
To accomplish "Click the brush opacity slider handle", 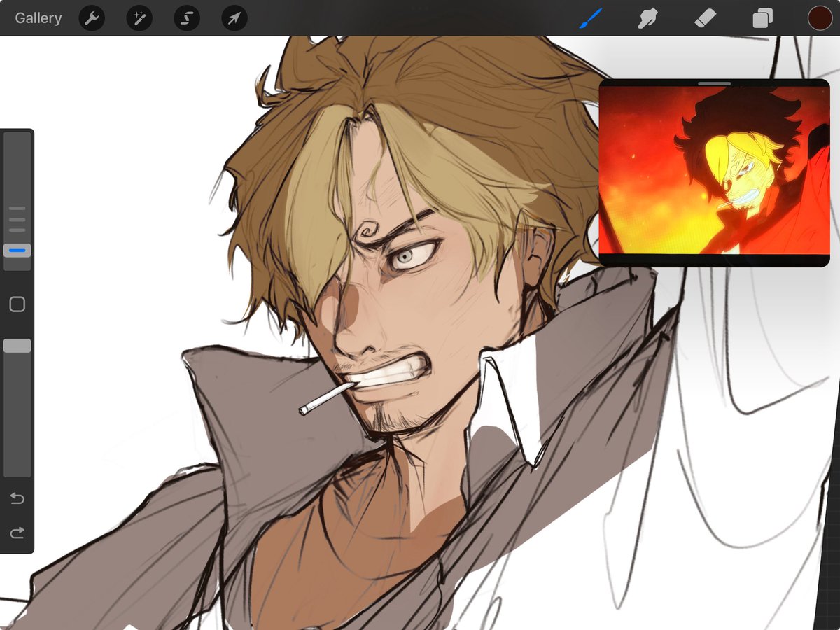I will [17, 346].
